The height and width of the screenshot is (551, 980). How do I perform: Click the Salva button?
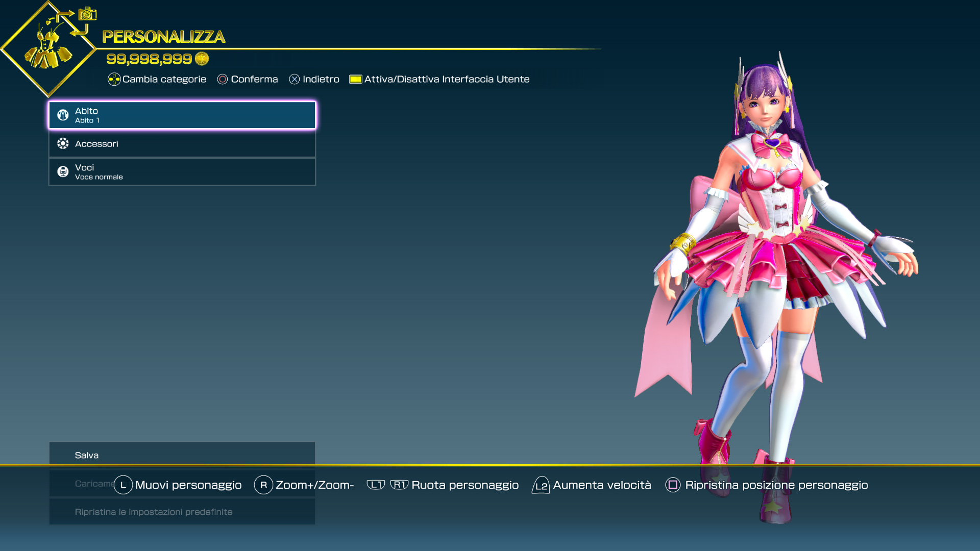click(182, 455)
